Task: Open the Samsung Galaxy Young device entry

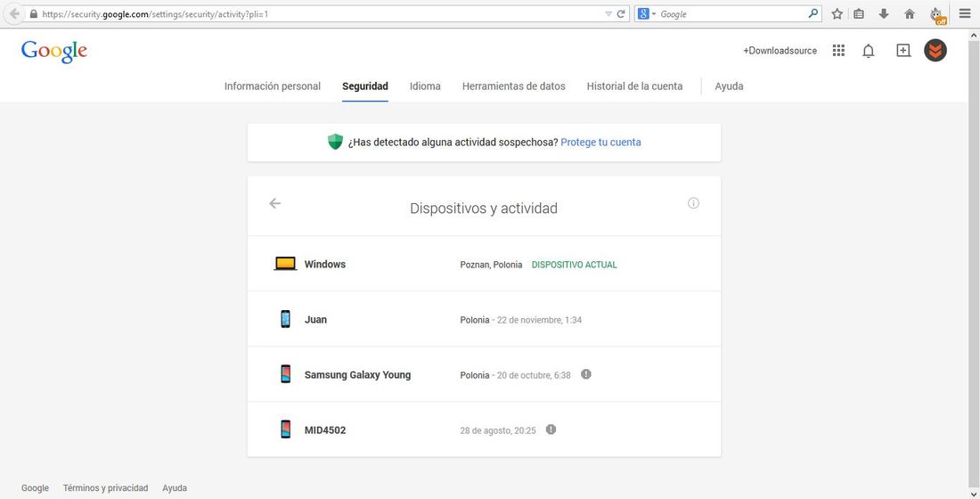Action: click(484, 374)
